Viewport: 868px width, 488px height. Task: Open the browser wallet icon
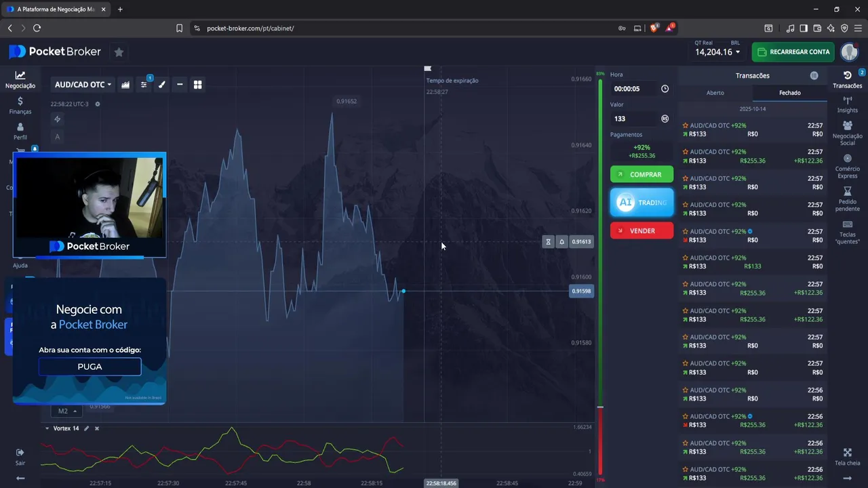[x=817, y=28]
